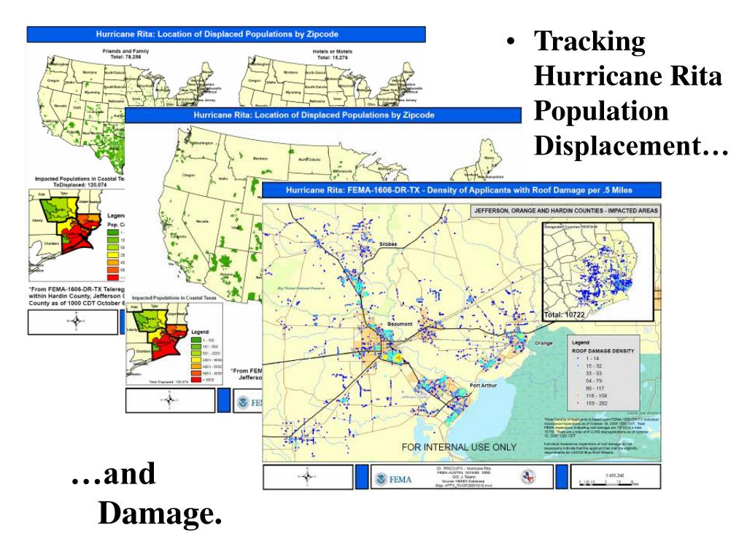Click the red > 5000 legend swatch on middle map

tap(196, 379)
